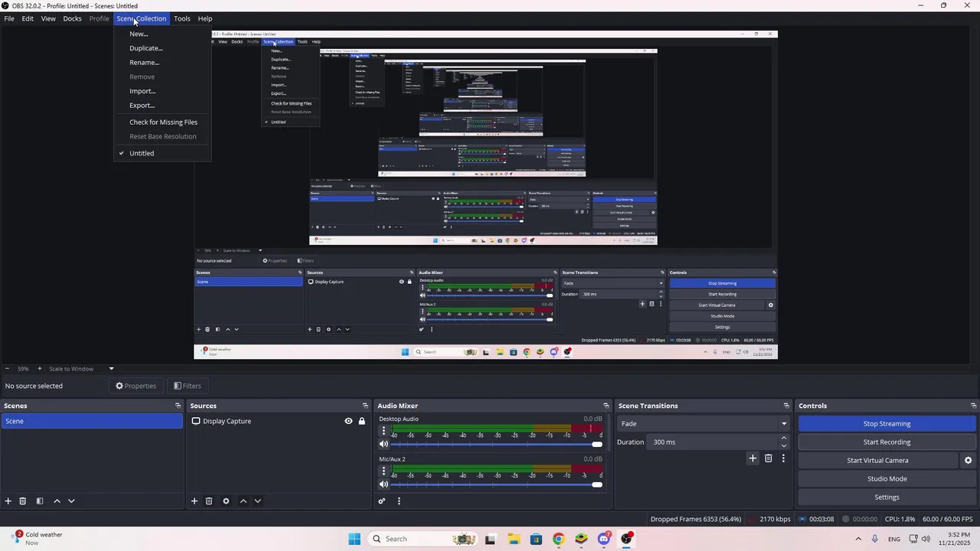Mute Desktop Audio speaker icon
This screenshot has width=980, height=551.
pyautogui.click(x=384, y=444)
